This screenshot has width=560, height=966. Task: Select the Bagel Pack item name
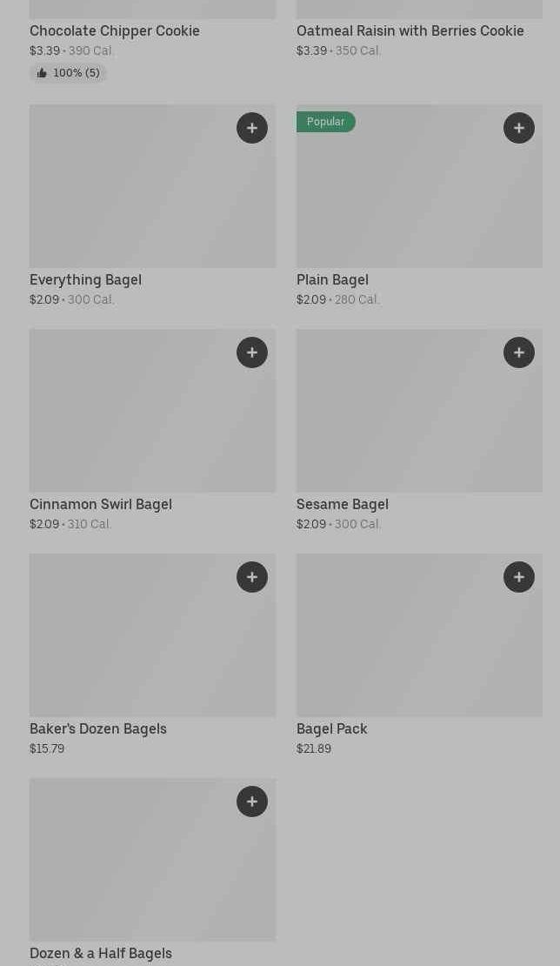331,728
